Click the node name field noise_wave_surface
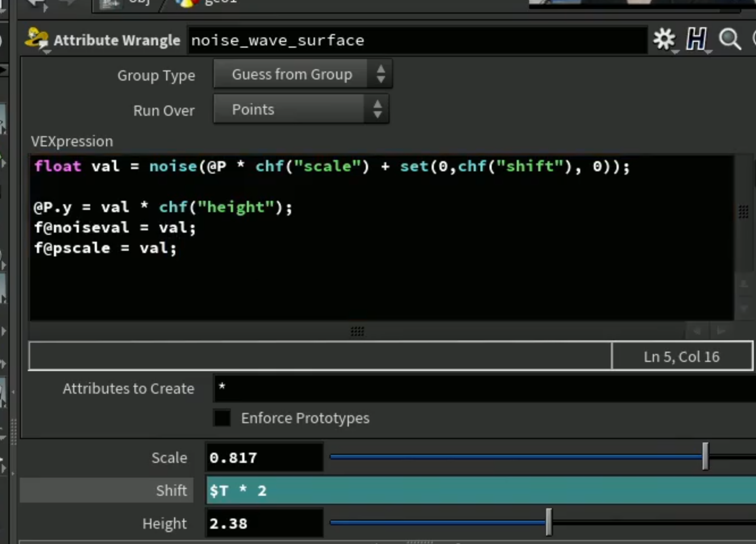756x544 pixels. (417, 40)
